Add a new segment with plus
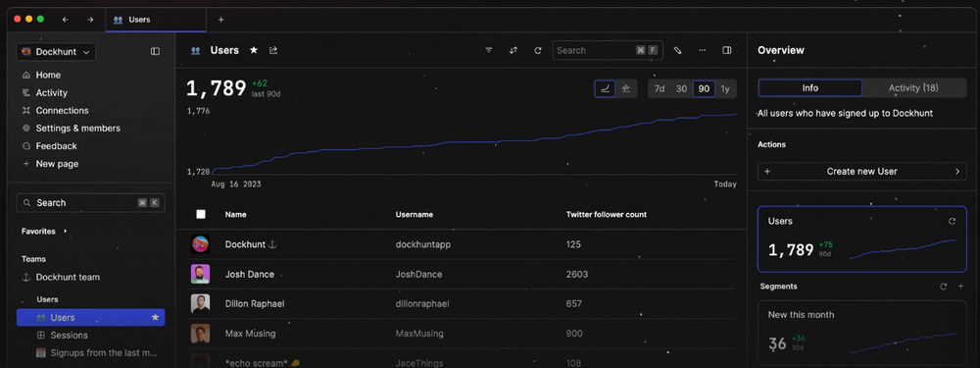The image size is (980, 368). click(x=960, y=287)
